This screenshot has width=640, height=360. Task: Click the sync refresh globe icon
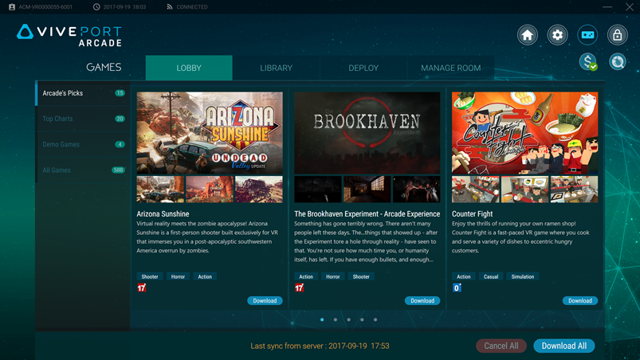pos(618,62)
